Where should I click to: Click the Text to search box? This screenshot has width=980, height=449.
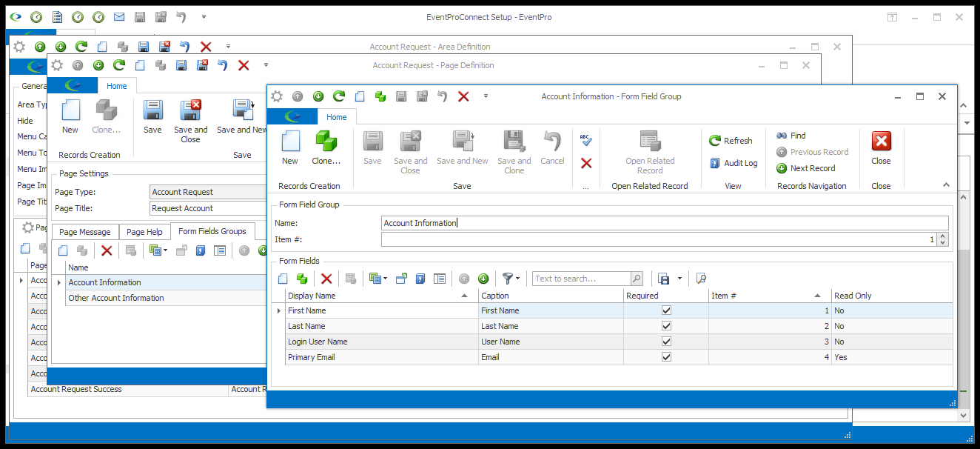[x=582, y=279]
